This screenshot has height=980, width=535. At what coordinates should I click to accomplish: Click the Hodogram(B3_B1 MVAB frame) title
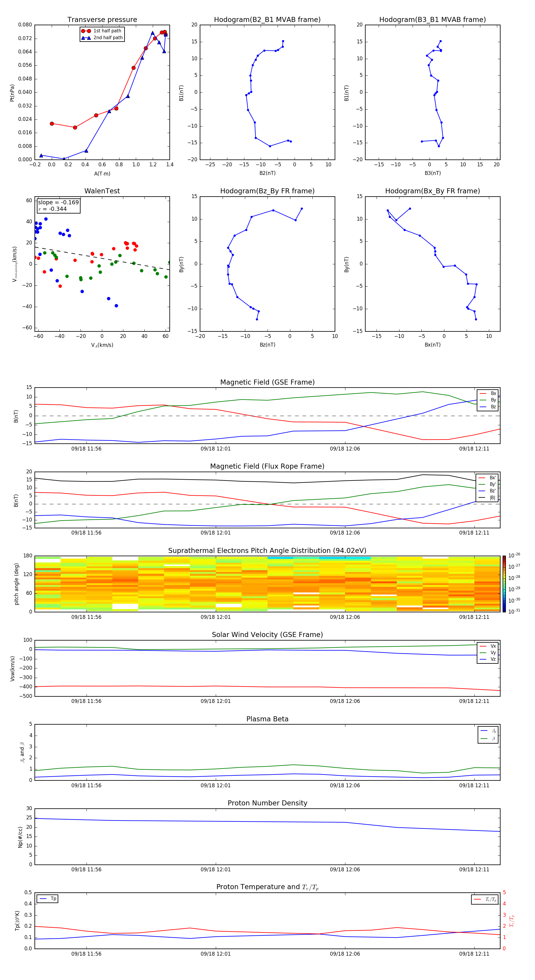[432, 20]
